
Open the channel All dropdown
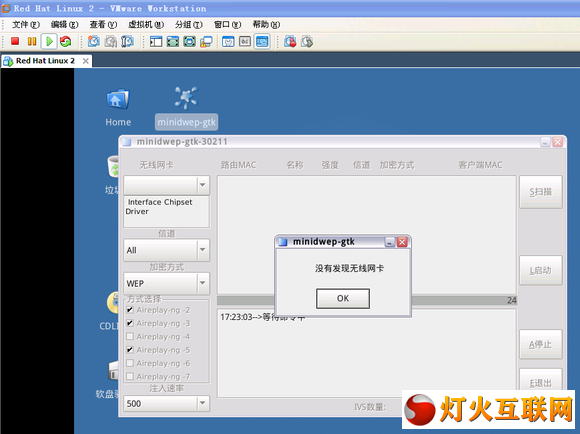click(166, 250)
